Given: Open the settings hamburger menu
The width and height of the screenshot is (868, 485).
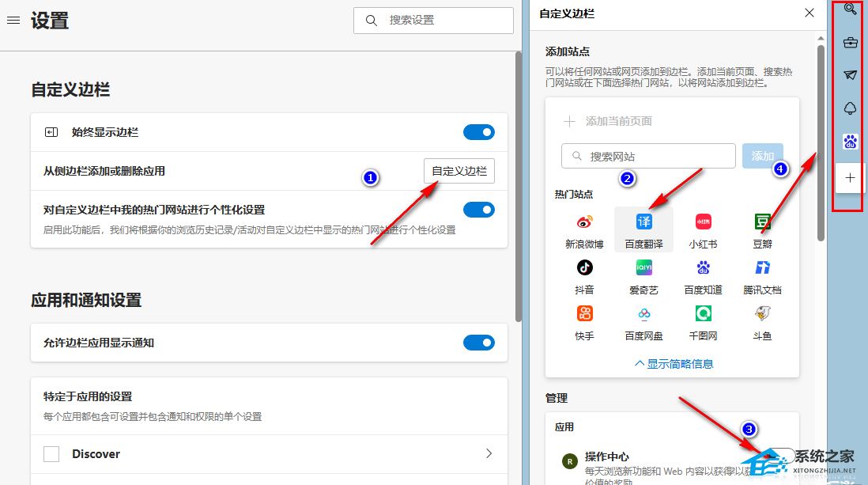Looking at the screenshot, I should [x=13, y=21].
